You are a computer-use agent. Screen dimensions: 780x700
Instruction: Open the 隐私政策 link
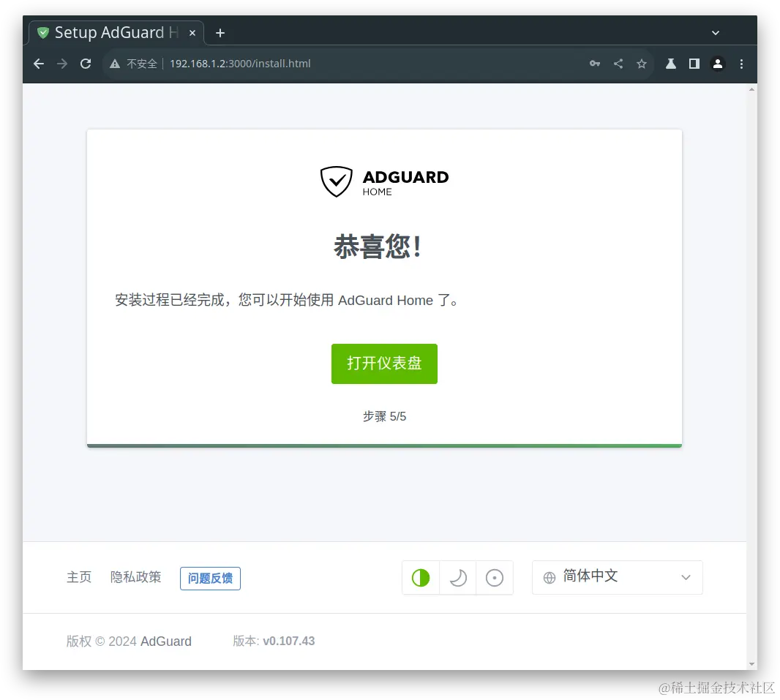pyautogui.click(x=136, y=577)
